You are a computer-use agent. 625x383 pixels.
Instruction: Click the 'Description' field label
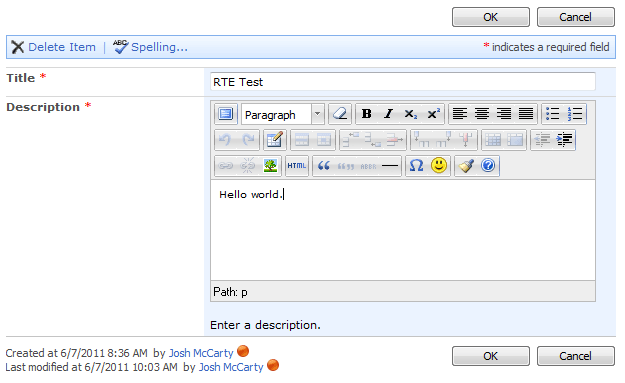point(43,107)
